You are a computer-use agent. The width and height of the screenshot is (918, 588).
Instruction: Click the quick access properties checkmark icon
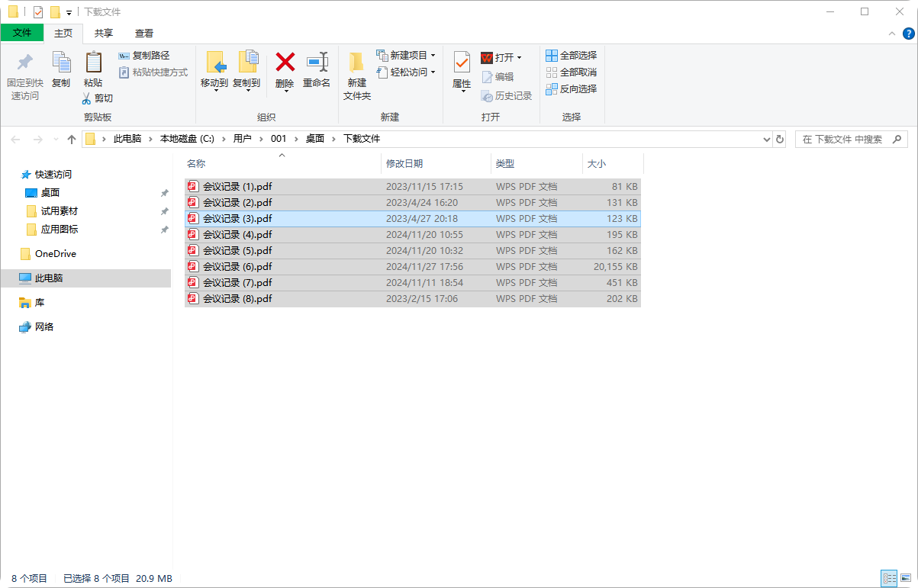[38, 12]
